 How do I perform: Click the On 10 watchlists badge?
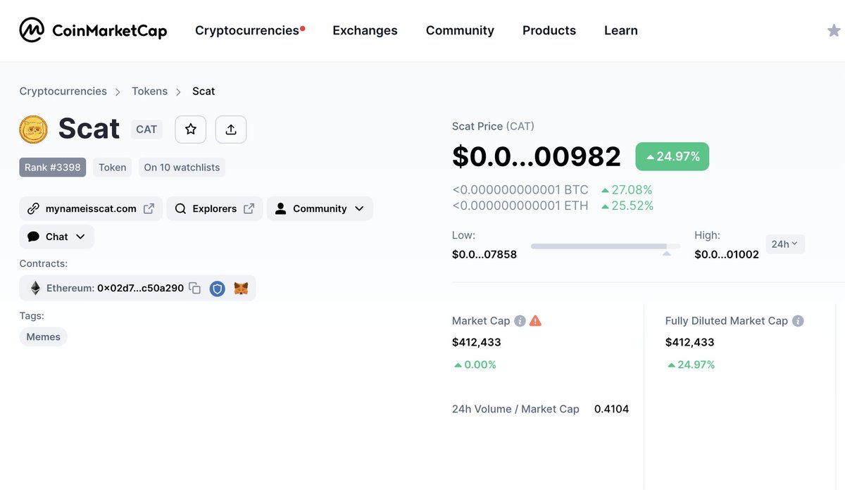[182, 168]
